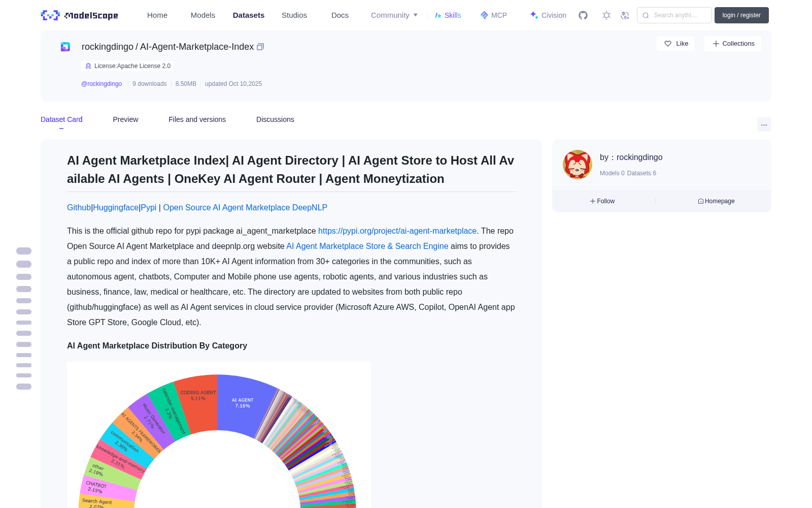Click the MCP diamond icon
This screenshot has width=812, height=508.
[484, 15]
